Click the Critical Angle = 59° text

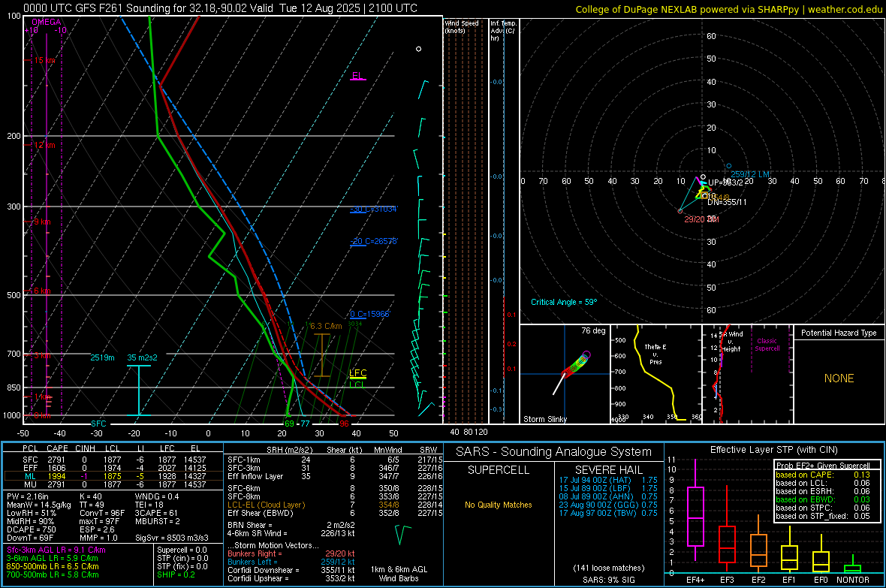pyautogui.click(x=564, y=302)
